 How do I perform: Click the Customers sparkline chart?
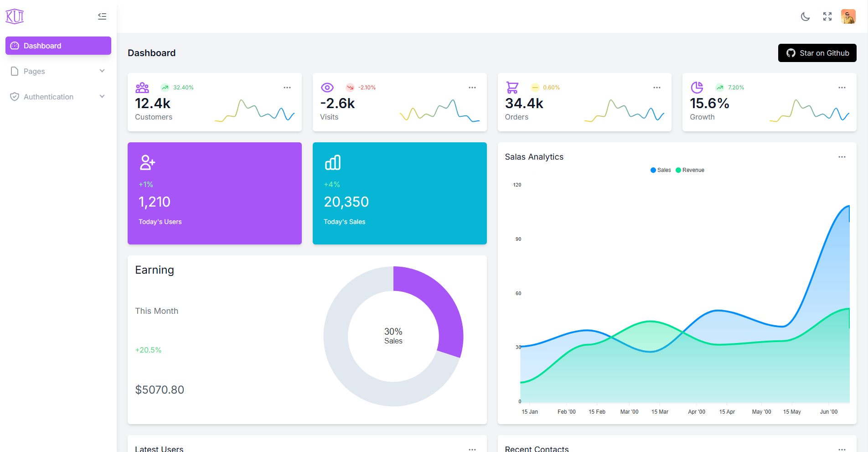pyautogui.click(x=254, y=111)
